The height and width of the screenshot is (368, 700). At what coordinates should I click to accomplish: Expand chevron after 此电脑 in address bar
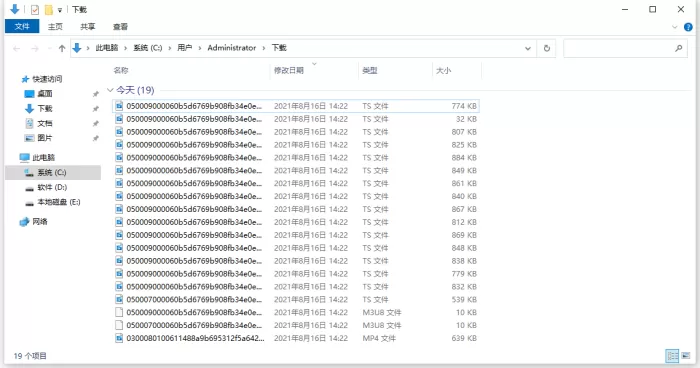pos(126,48)
